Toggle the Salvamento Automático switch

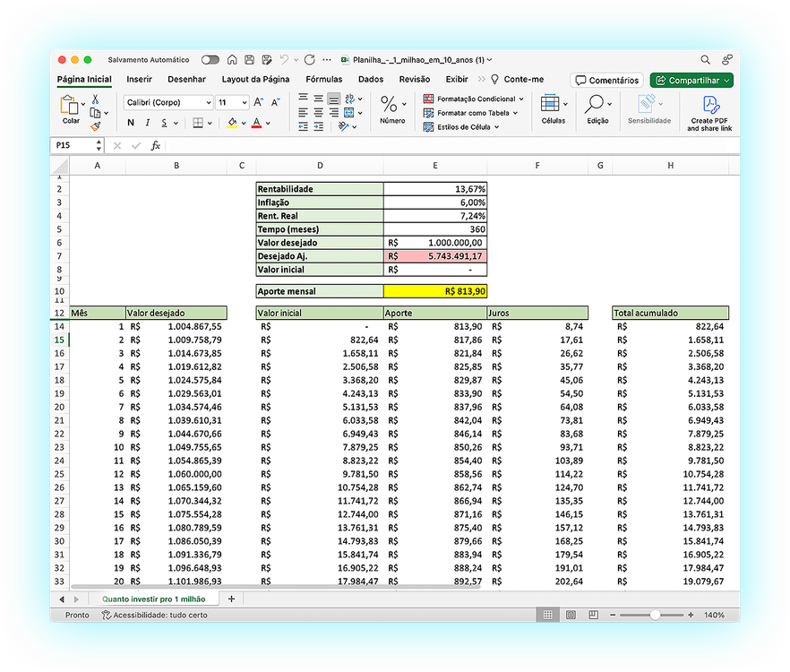tap(210, 60)
